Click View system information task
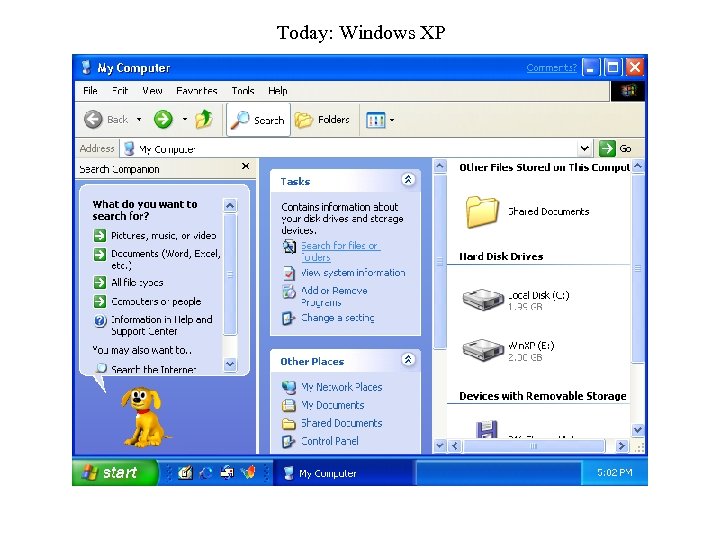The width and height of the screenshot is (720, 540). 353,273
